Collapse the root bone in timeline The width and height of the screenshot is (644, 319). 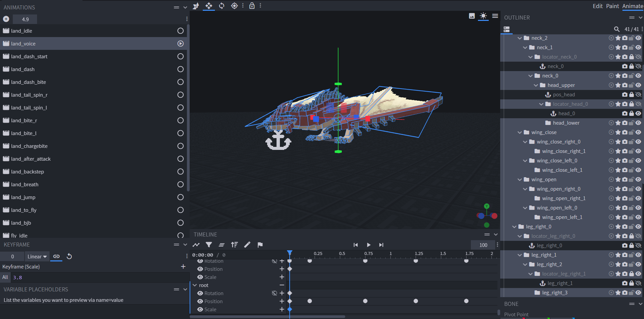(195, 285)
